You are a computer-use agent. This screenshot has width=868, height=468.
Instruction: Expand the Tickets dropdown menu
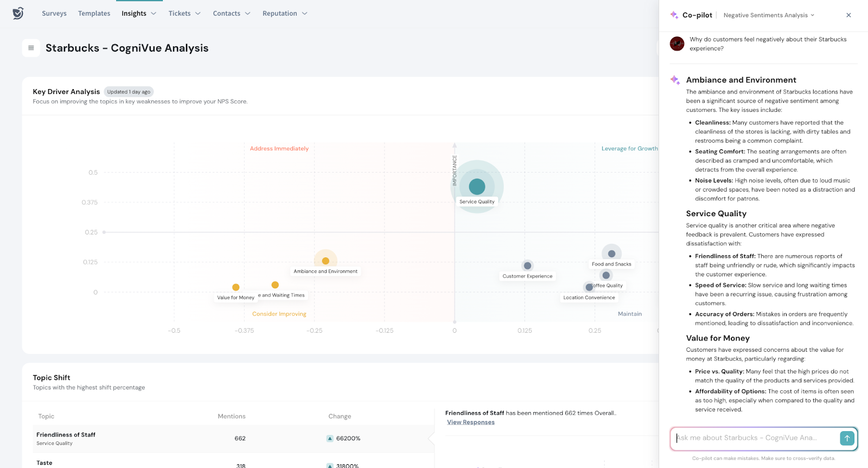point(184,14)
